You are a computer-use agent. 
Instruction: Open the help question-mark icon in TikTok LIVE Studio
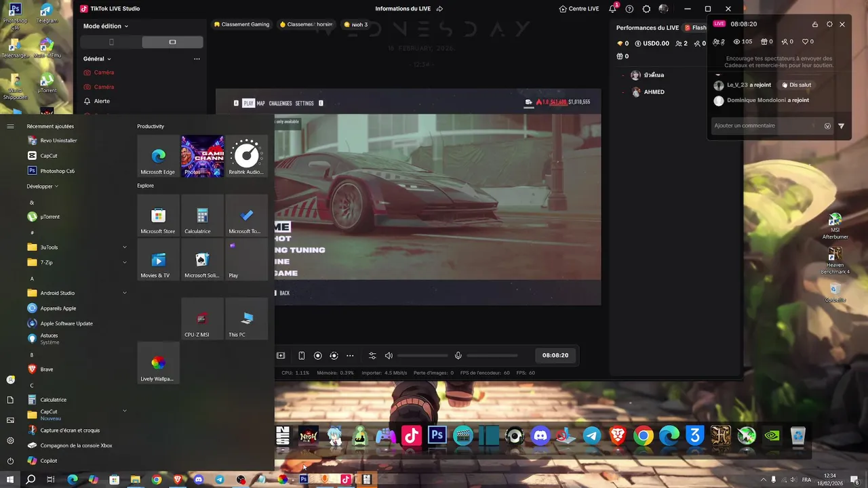point(629,9)
